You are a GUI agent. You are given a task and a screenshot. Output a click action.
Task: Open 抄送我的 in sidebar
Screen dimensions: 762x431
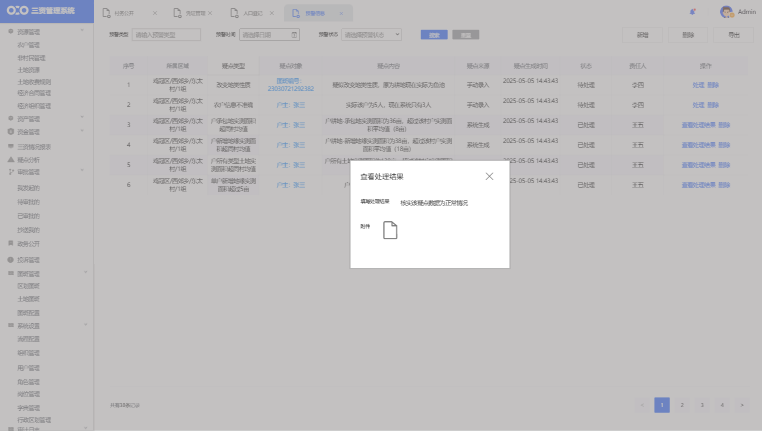click(x=29, y=230)
